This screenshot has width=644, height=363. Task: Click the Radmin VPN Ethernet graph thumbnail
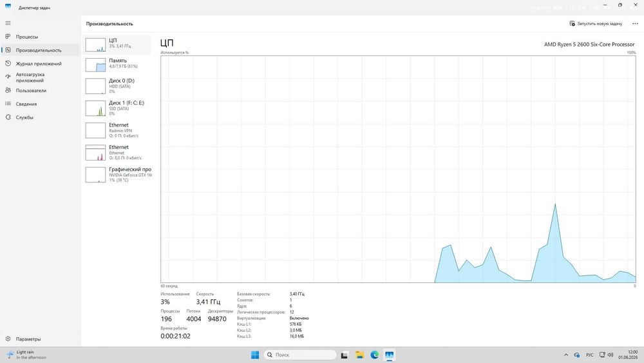click(95, 130)
